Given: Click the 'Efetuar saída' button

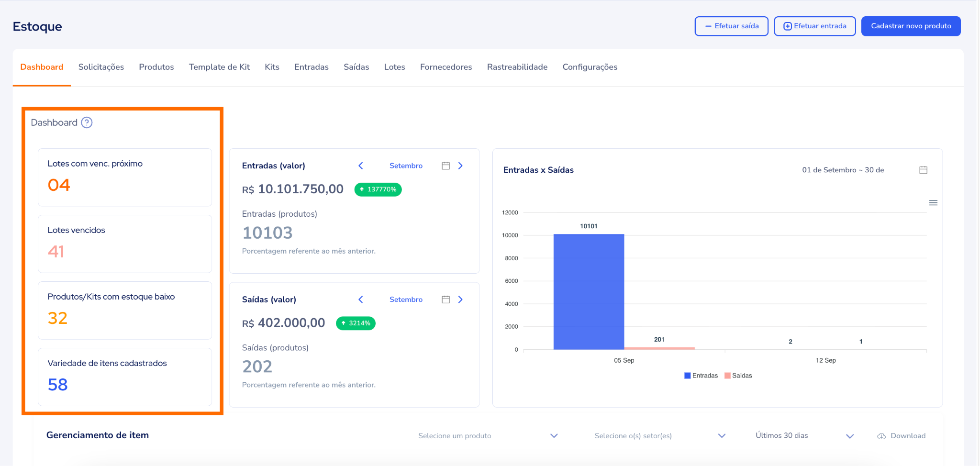Looking at the screenshot, I should pyautogui.click(x=731, y=26).
